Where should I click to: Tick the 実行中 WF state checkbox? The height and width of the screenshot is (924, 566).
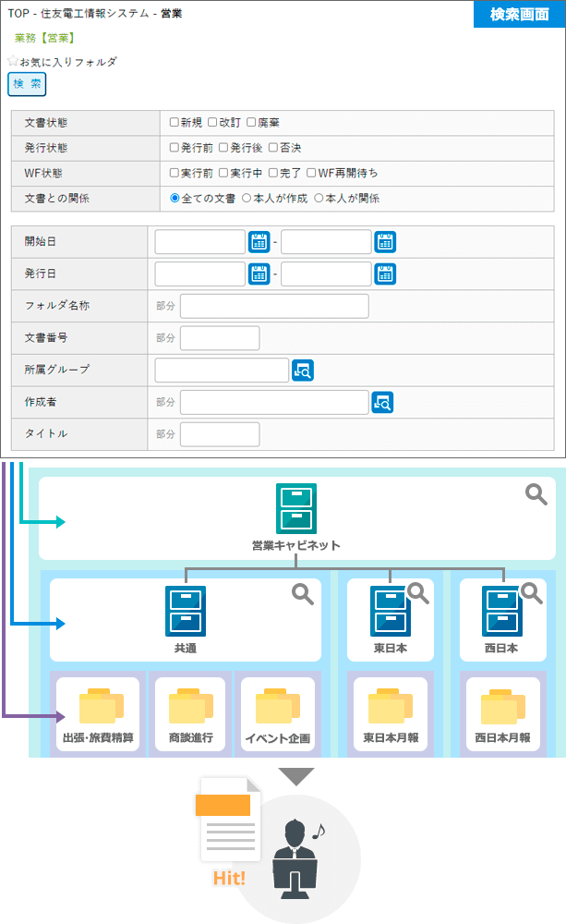[223, 173]
